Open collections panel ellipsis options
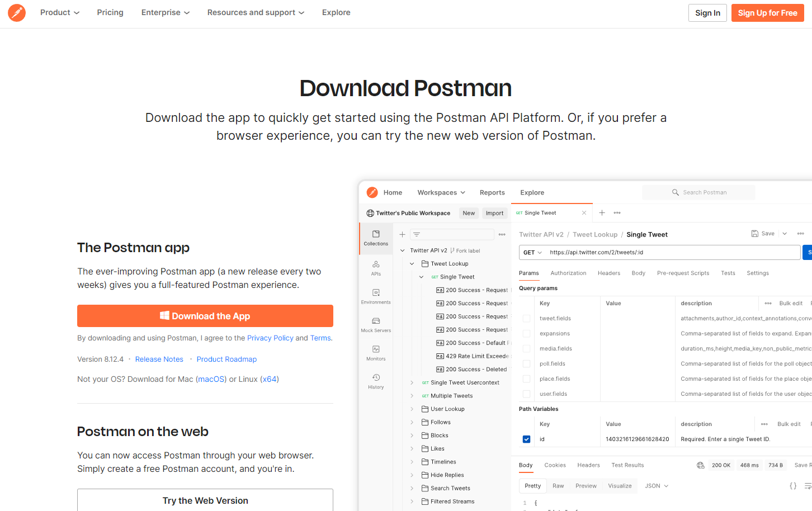 502,234
